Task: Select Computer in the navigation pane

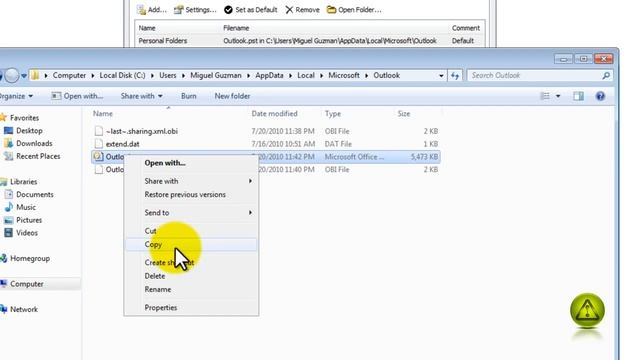Action: pos(27,284)
